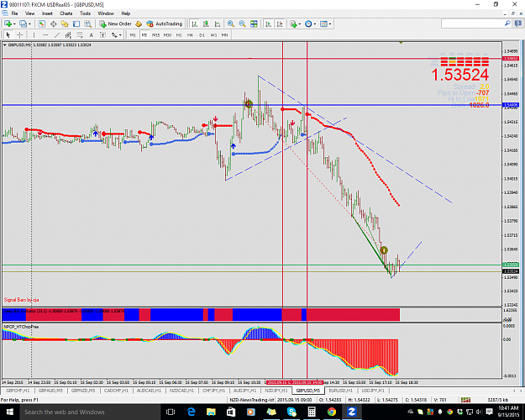Open the chat bubble icon at top right
525x420 pixels.
[518, 24]
